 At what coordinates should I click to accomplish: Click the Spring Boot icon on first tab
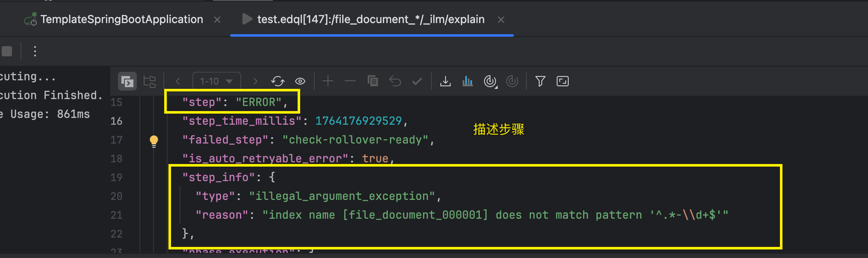tap(30, 19)
